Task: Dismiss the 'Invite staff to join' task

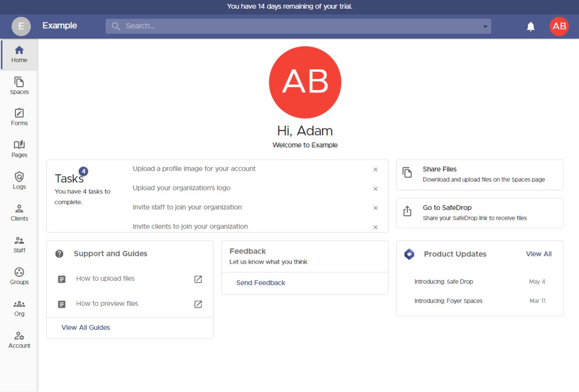Action: (x=375, y=208)
